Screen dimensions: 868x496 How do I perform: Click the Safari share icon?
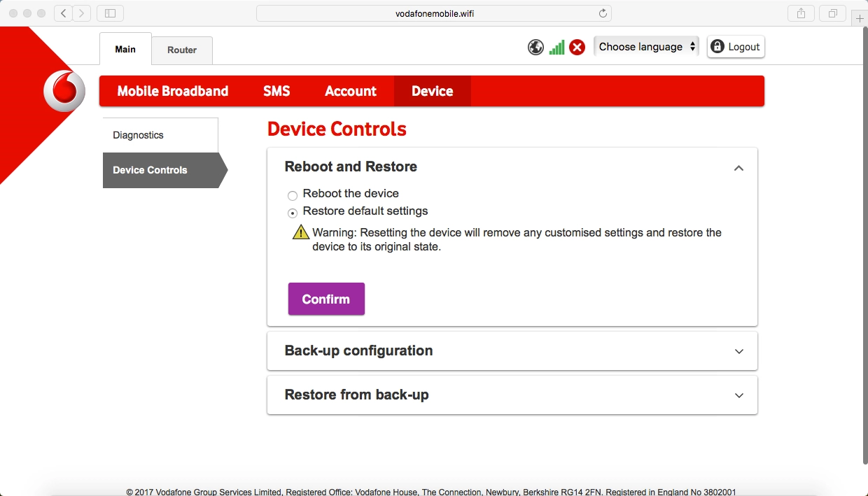[800, 13]
